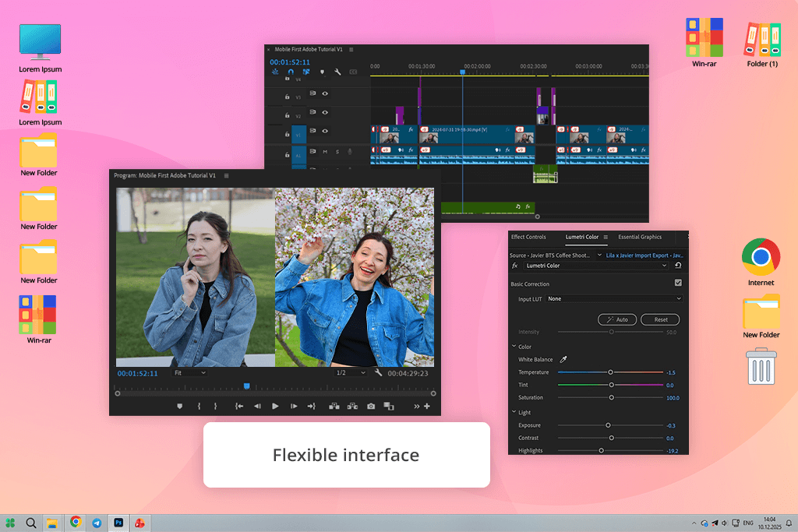Open the 1/2 playback resolution dropdown
Viewport: 798px width, 532px height.
pos(351,373)
